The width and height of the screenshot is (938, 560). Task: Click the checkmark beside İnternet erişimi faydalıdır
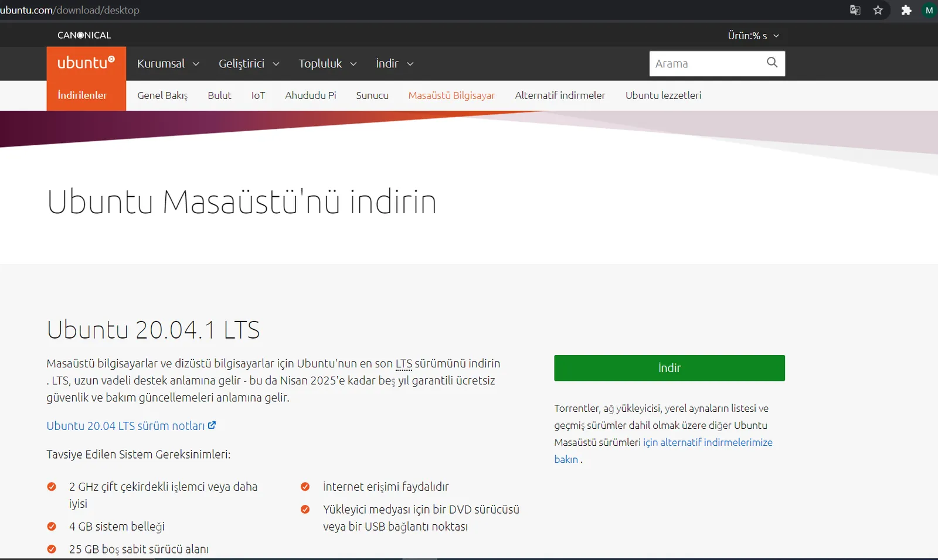pos(305,487)
